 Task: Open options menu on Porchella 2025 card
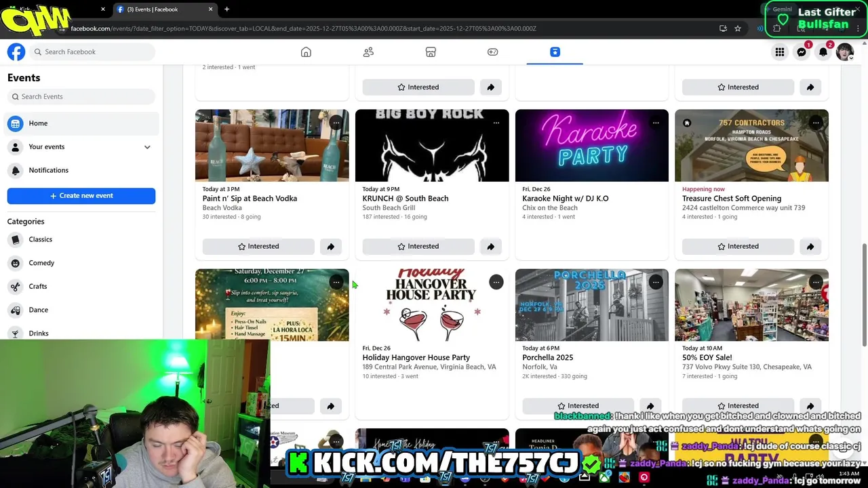[656, 282]
